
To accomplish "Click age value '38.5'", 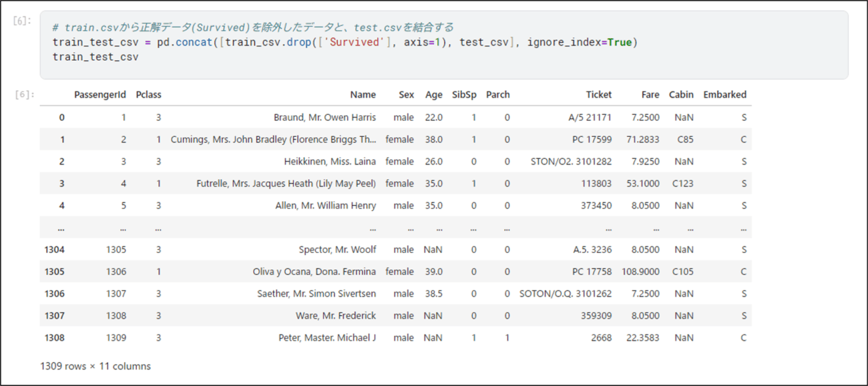I will pos(434,294).
